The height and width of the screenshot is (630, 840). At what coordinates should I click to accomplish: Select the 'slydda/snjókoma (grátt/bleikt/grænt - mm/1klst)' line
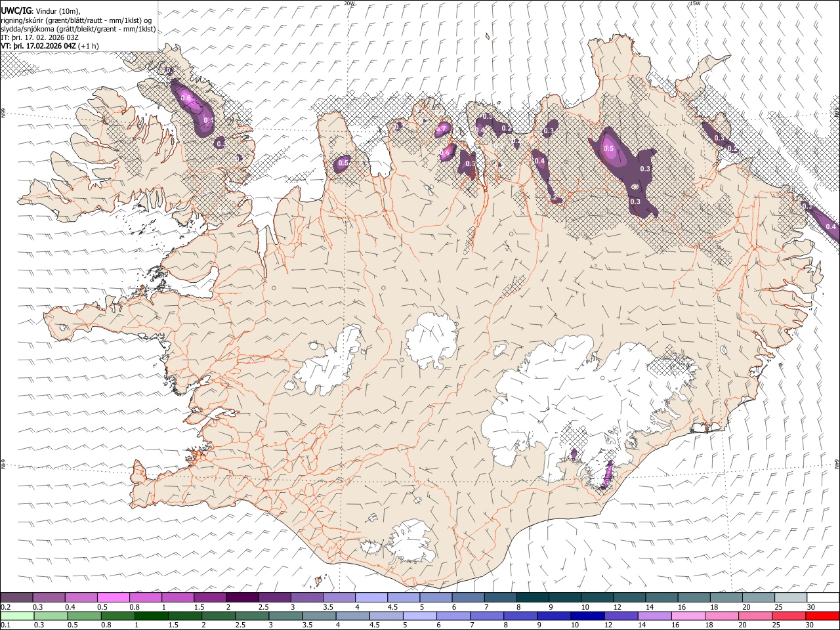pos(78,29)
